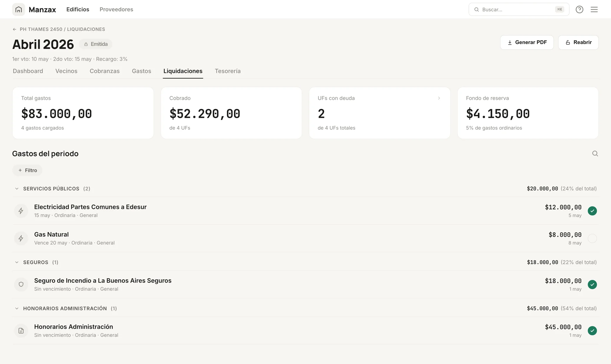The width and height of the screenshot is (611, 364).
Task: Collapse the Honorarios Administración group
Action: (x=17, y=308)
